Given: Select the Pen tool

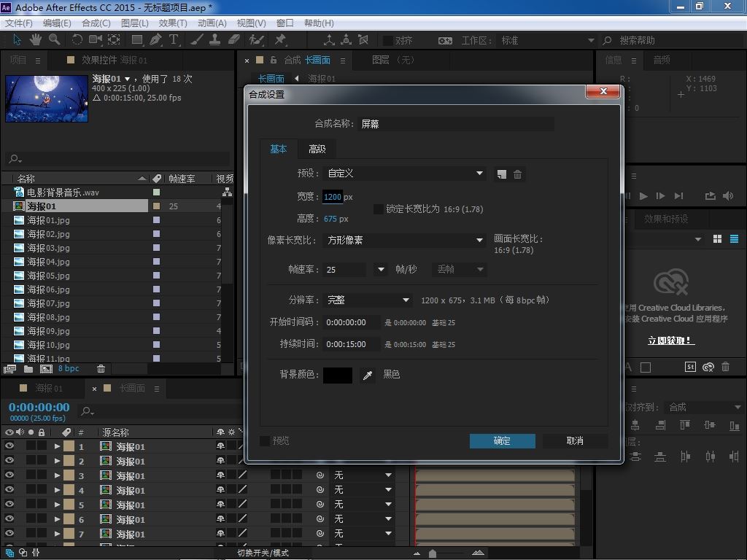Looking at the screenshot, I should click(155, 39).
